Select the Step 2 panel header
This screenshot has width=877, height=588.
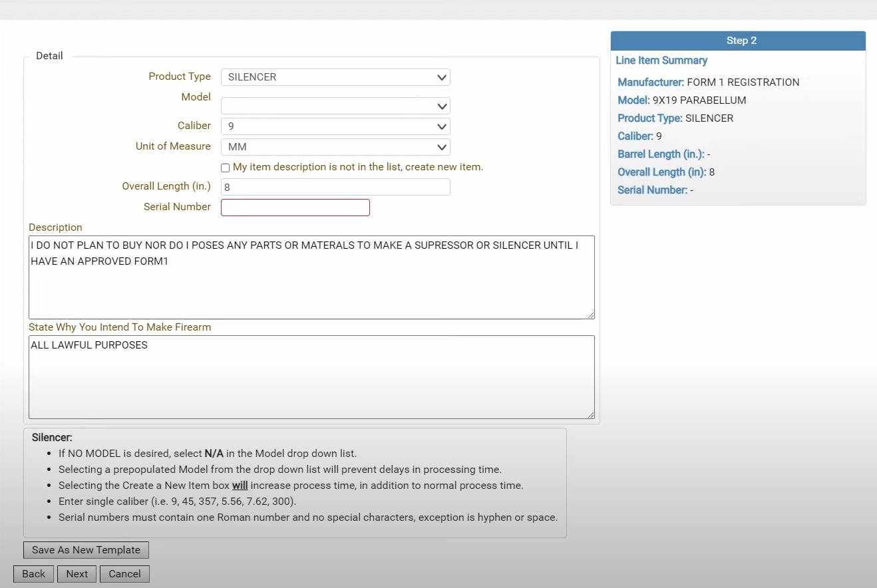point(738,41)
